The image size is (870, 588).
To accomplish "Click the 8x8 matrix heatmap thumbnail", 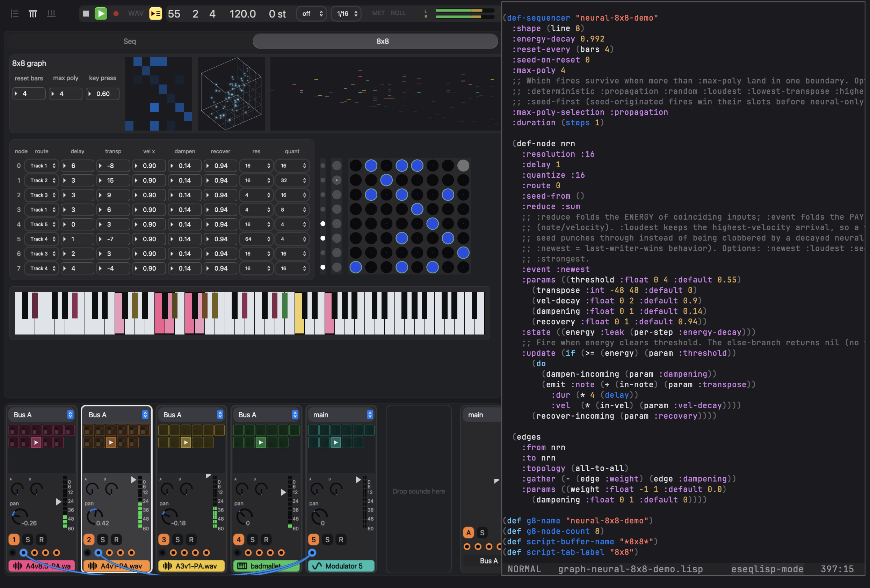I will [x=159, y=94].
